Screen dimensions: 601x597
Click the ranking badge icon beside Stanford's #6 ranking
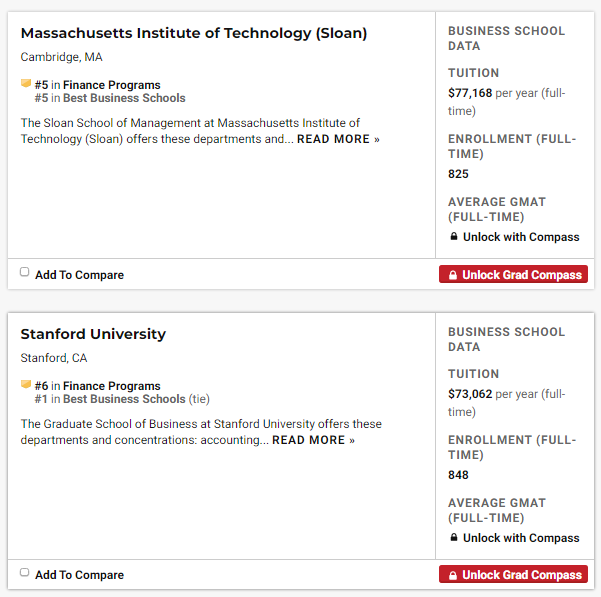[x=26, y=385]
